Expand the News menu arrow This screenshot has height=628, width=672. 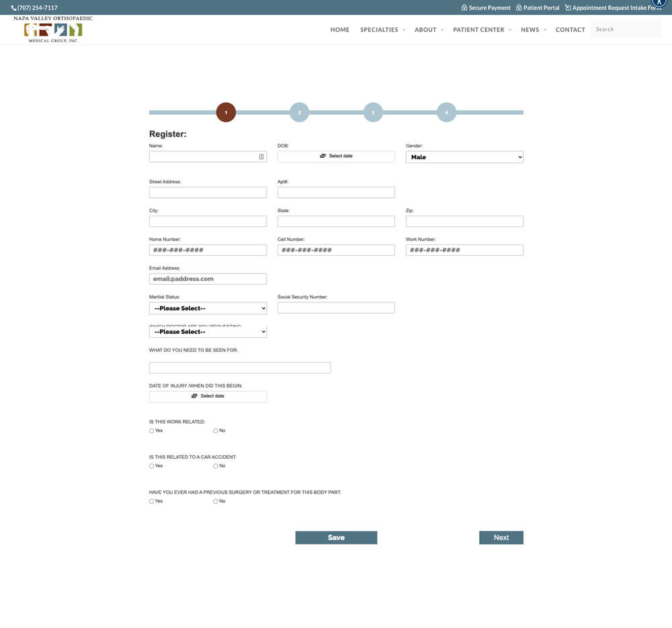pyautogui.click(x=545, y=30)
